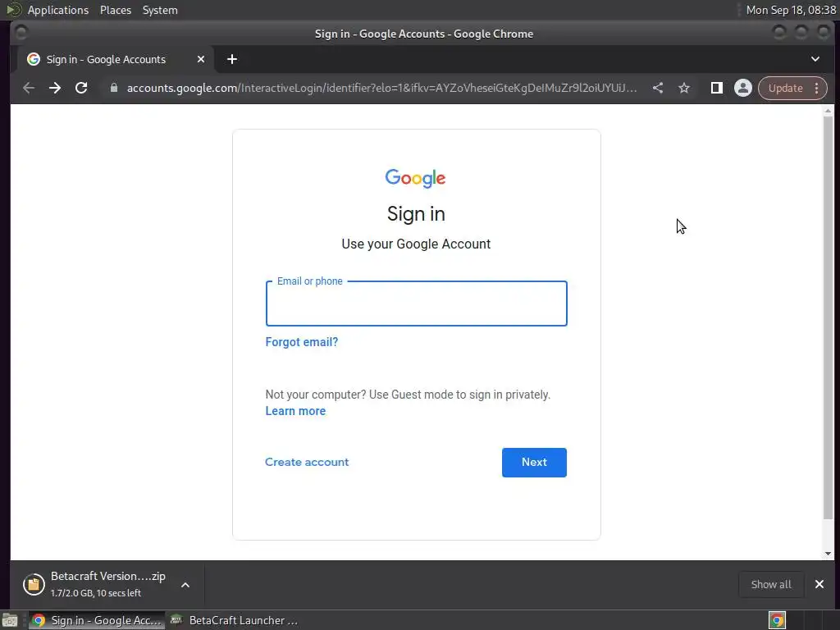Screen dimensions: 840x630
Task: Bookmark this page with the star icon
Action: [684, 88]
